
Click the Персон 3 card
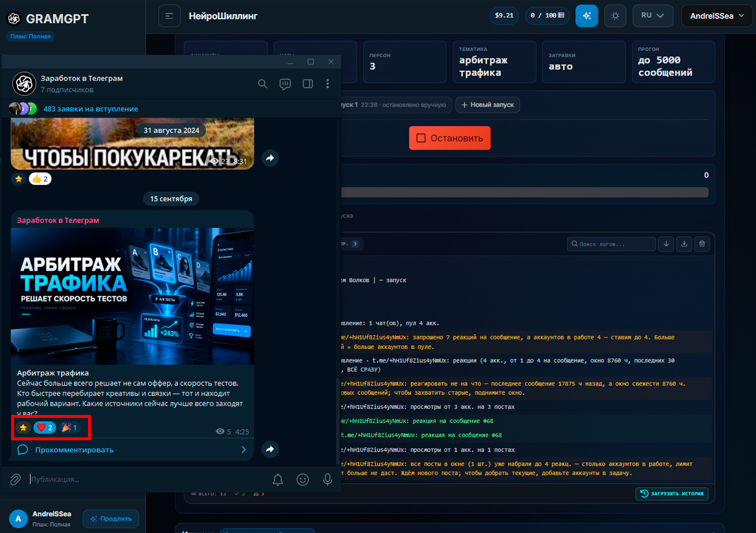pyautogui.click(x=405, y=61)
